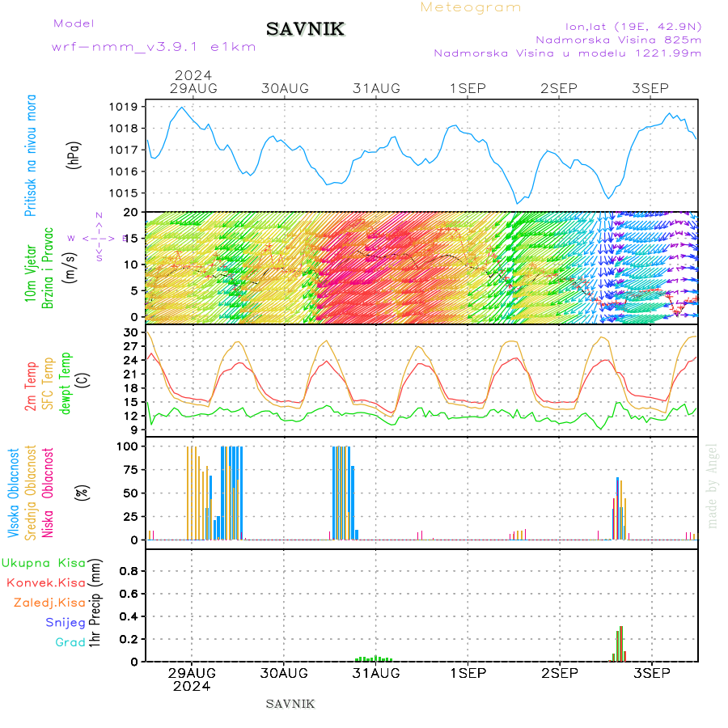
Task: Click the "3SEP" label under the precipitation chart
Action: [x=652, y=673]
